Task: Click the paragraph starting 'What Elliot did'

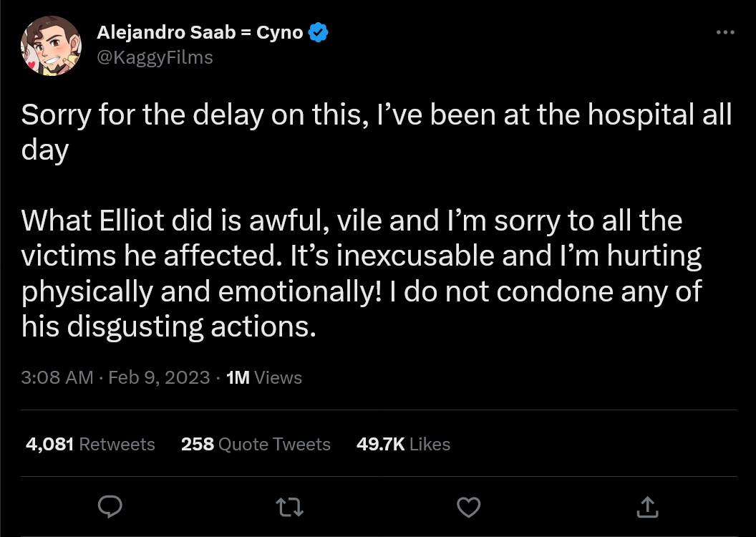Action: 351,274
